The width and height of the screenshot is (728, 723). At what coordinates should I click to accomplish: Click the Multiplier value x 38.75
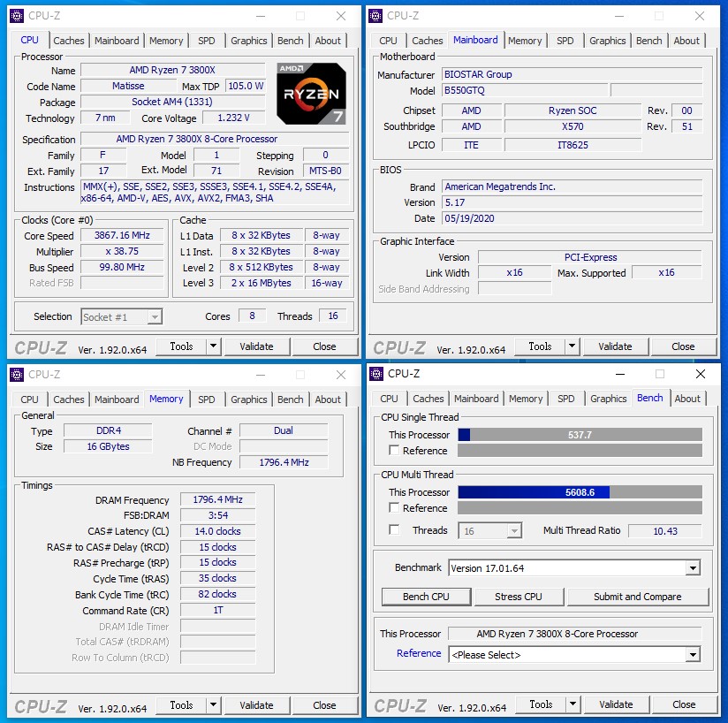click(x=122, y=251)
